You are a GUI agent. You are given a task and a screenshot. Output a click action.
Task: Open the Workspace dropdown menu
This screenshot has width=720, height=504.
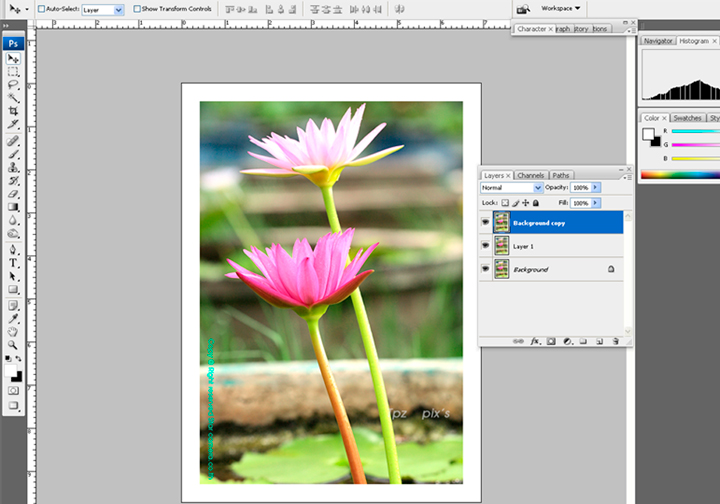(x=560, y=8)
